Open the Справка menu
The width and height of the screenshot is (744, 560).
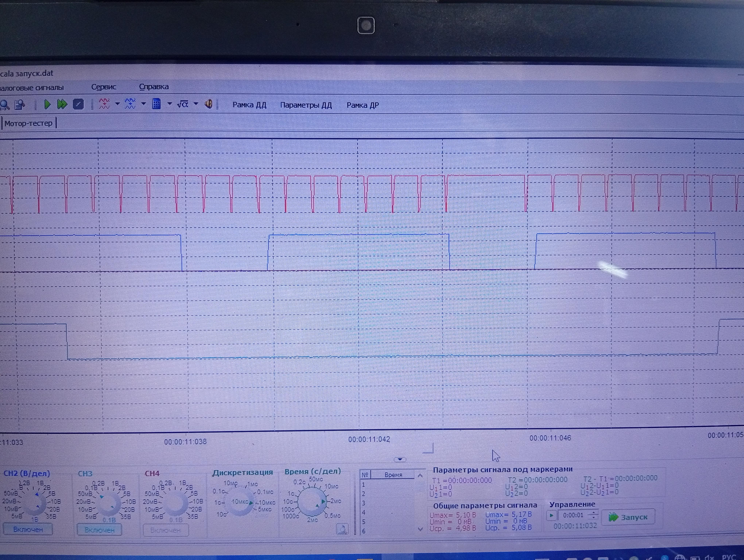click(154, 87)
